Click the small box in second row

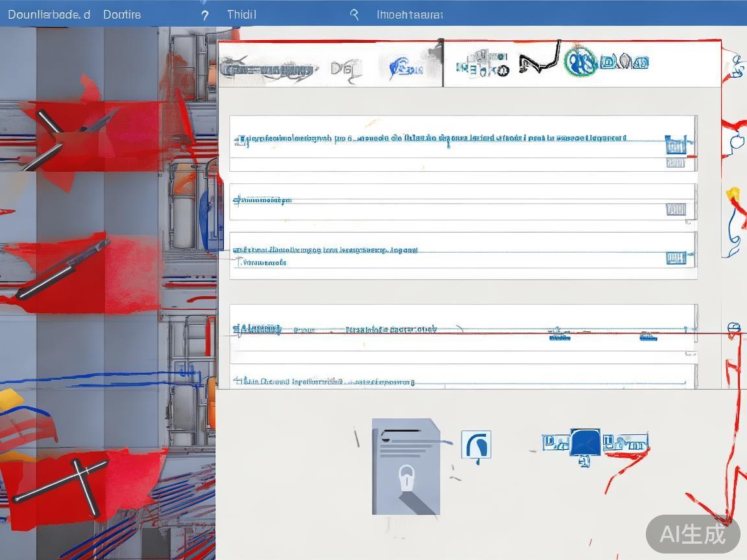tap(675, 209)
